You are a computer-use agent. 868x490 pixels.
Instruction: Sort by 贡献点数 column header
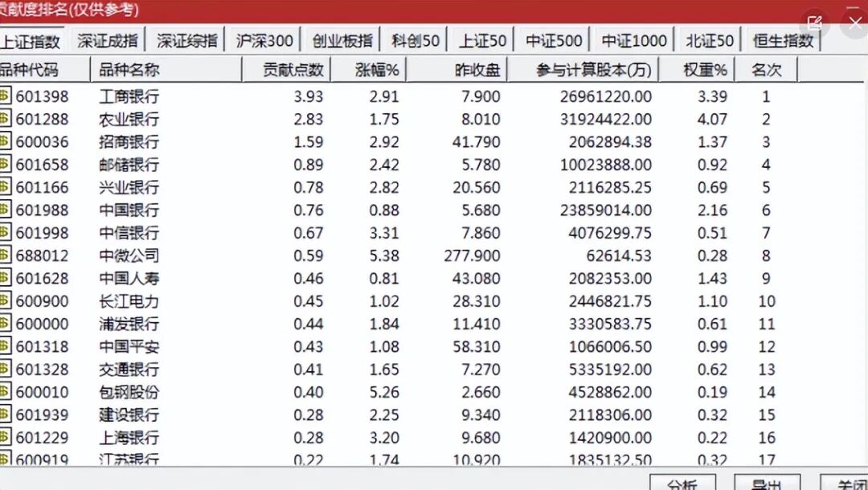pyautogui.click(x=286, y=70)
